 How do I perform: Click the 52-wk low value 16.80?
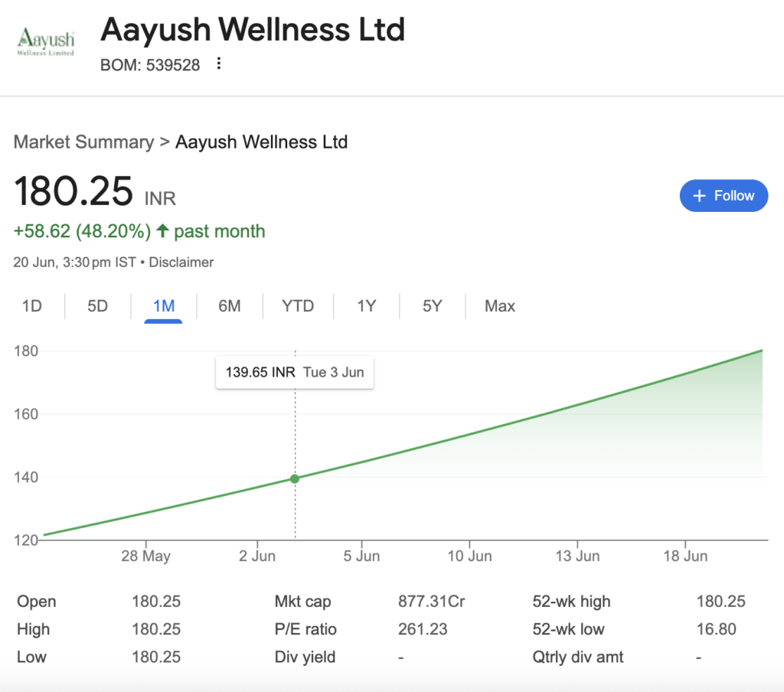(x=716, y=629)
